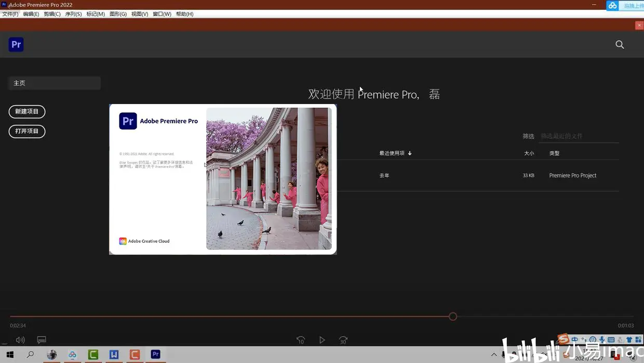This screenshot has height=363, width=644.
Task: Open the globe browser app in taskbar
Action: click(x=52, y=355)
